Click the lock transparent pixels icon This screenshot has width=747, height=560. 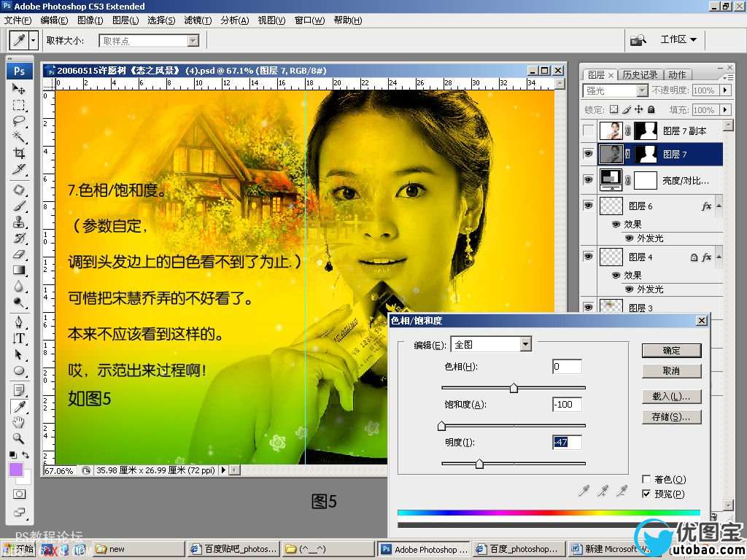[614, 109]
